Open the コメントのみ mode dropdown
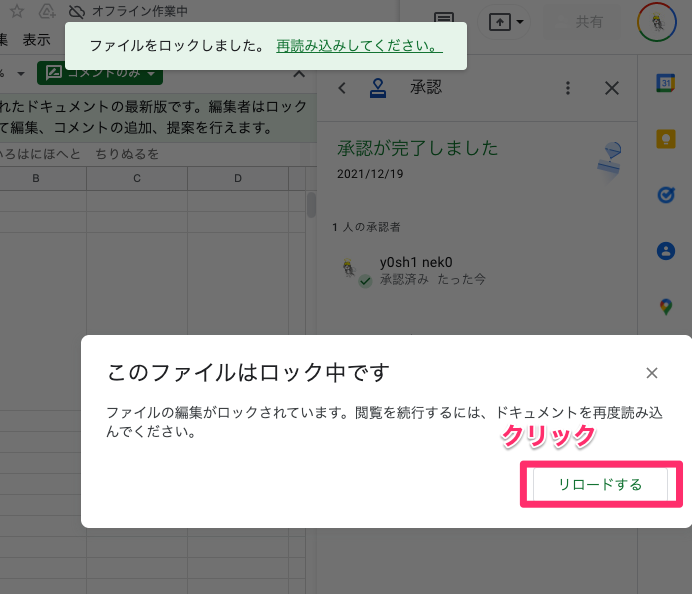Viewport: 692px width, 594px height. pyautogui.click(x=100, y=73)
